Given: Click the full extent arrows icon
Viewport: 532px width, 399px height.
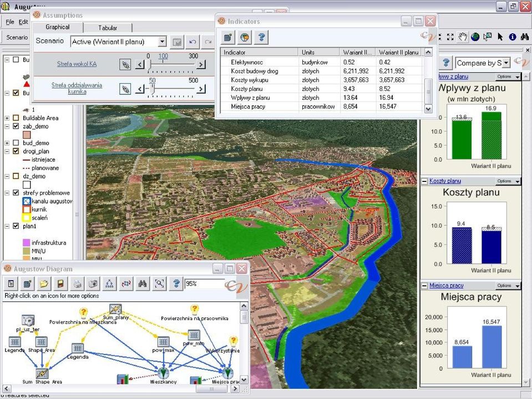Looking at the screenshot, I should pos(450,37).
